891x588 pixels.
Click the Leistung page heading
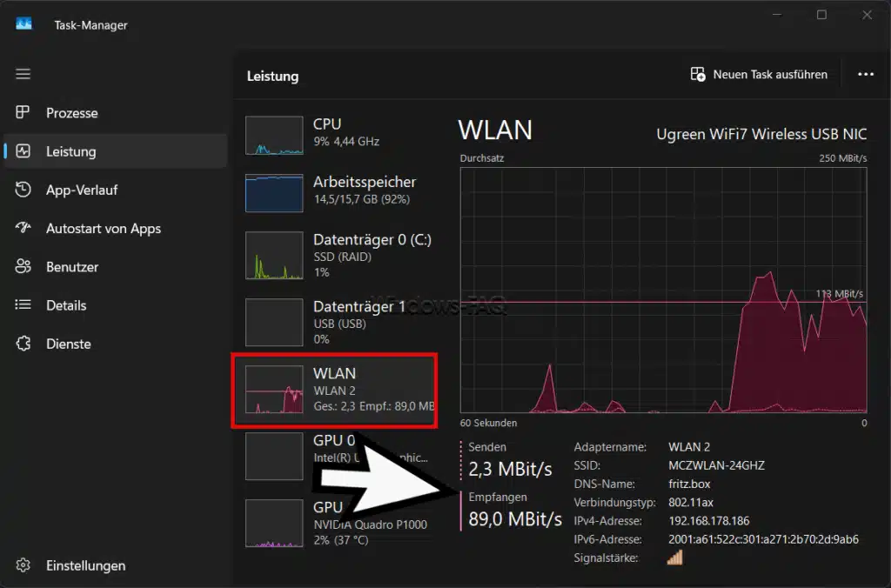(x=272, y=77)
